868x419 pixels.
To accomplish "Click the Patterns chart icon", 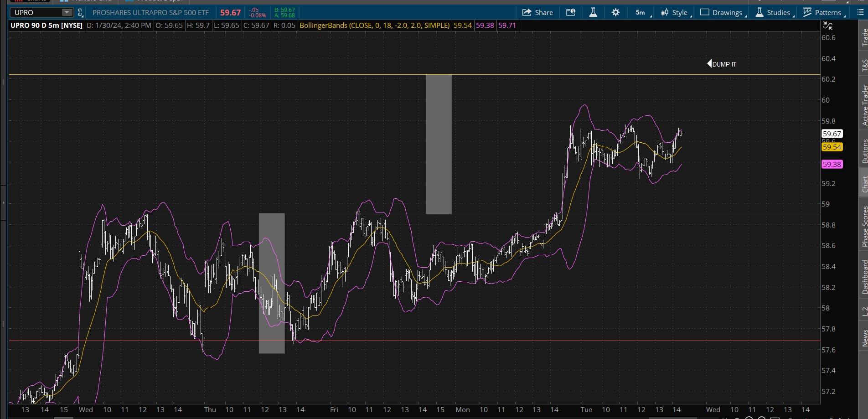I will pos(807,12).
